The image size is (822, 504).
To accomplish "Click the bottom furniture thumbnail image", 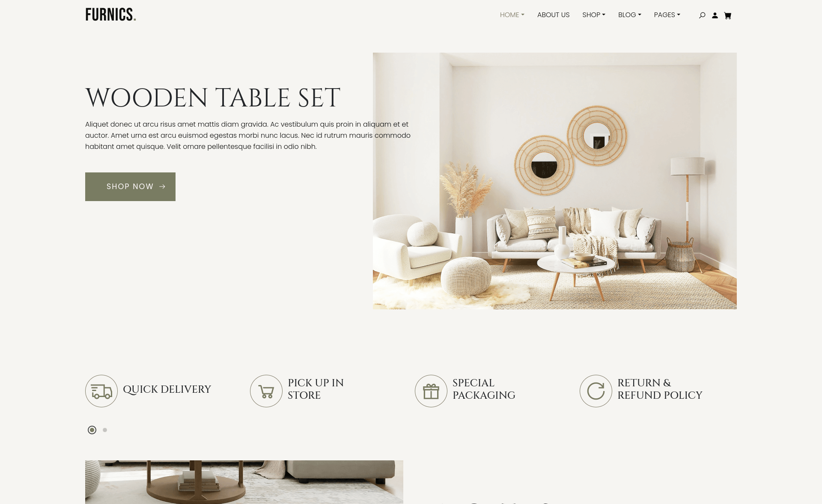I will (244, 482).
